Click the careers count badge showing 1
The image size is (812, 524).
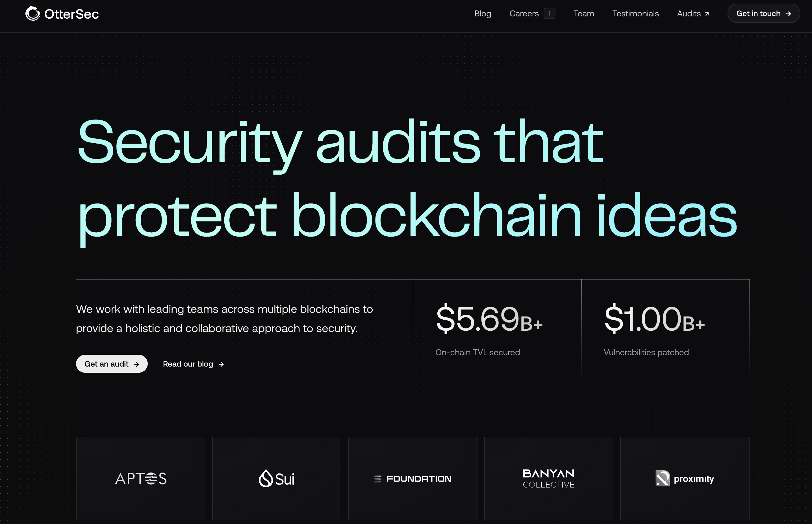pos(550,14)
